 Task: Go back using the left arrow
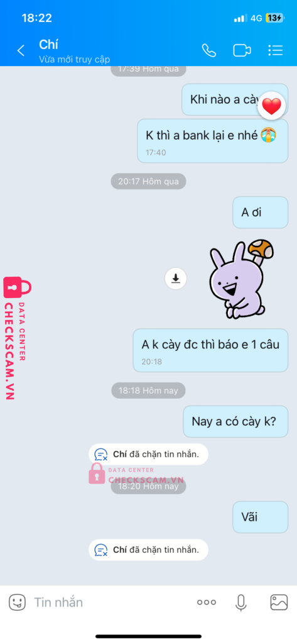(x=21, y=50)
